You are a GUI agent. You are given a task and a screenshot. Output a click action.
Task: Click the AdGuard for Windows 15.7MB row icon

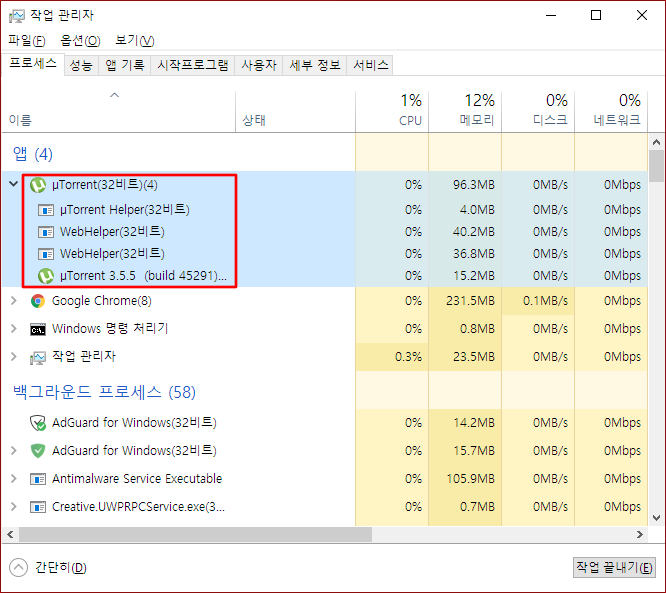click(38, 451)
